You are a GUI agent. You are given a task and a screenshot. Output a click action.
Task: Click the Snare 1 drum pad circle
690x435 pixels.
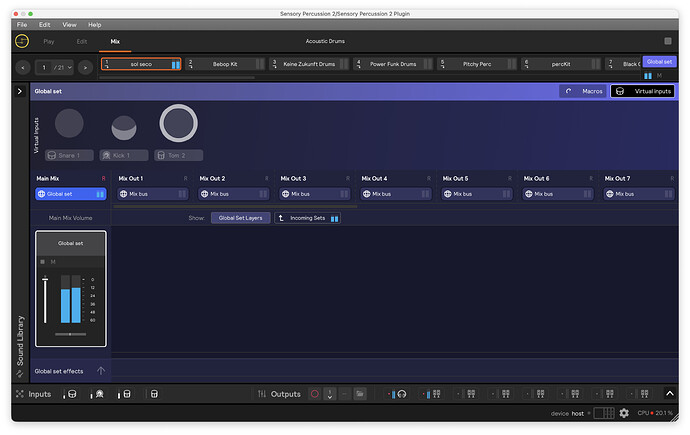(69, 124)
